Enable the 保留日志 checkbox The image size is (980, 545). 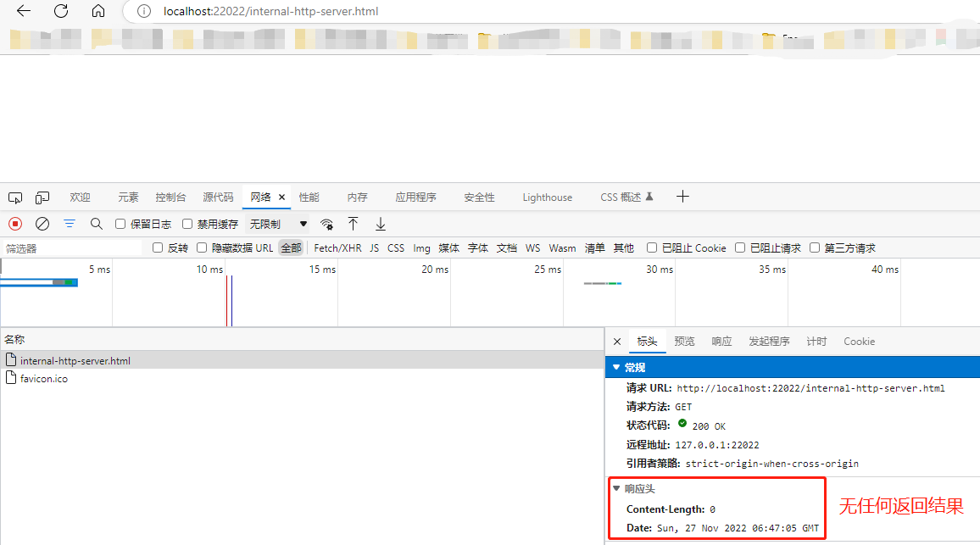tap(121, 223)
